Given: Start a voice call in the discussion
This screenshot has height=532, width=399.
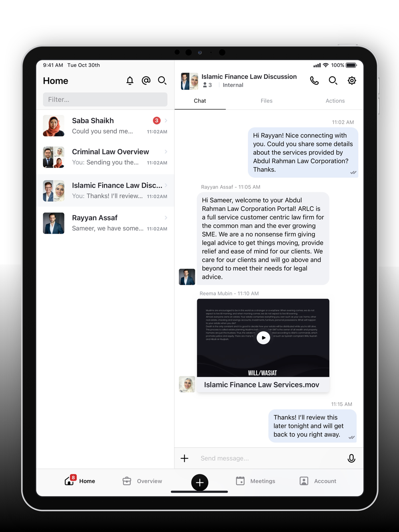Looking at the screenshot, I should point(314,81).
